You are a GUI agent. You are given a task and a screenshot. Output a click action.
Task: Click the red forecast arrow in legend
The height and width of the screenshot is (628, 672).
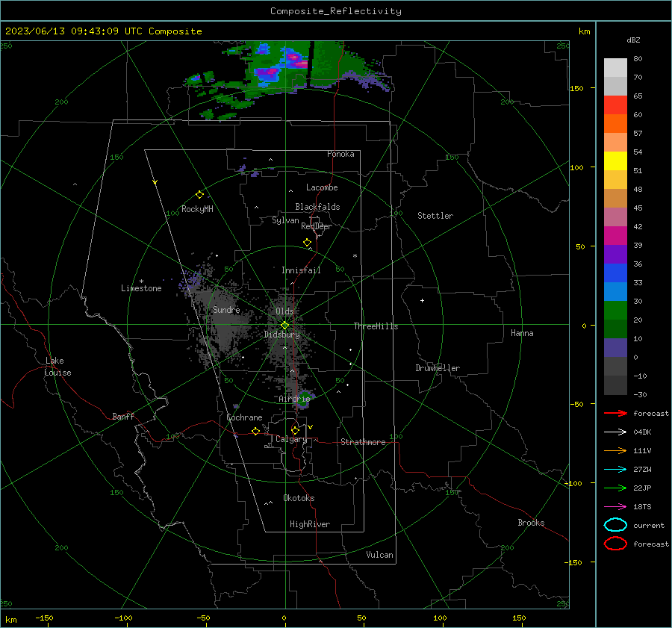(x=615, y=413)
